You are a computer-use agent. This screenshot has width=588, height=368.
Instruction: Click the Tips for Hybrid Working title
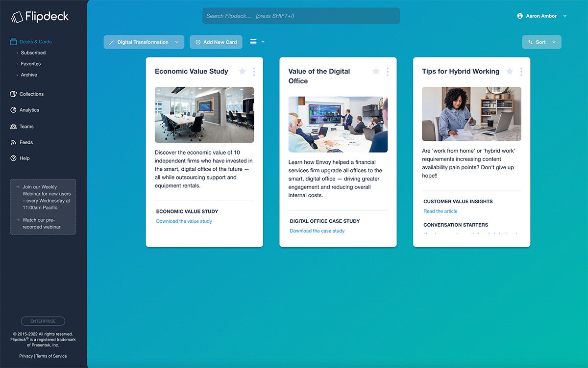[461, 71]
